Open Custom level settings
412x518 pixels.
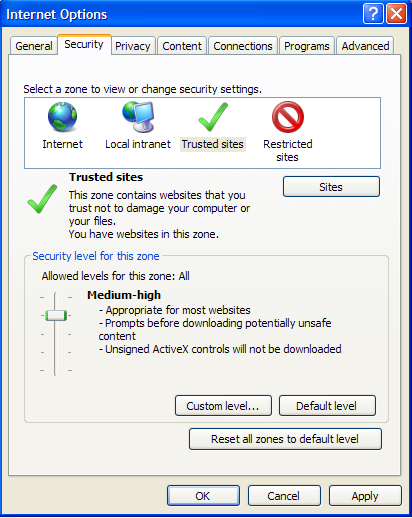pos(223,406)
